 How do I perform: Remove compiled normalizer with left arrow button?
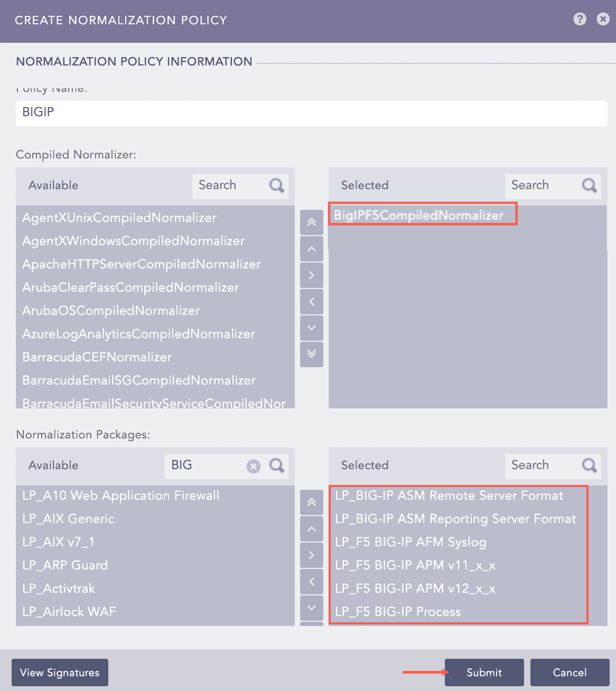tap(312, 301)
